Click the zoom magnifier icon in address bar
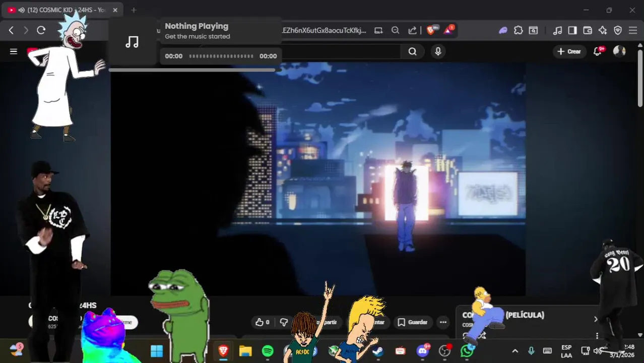 pos(396,30)
